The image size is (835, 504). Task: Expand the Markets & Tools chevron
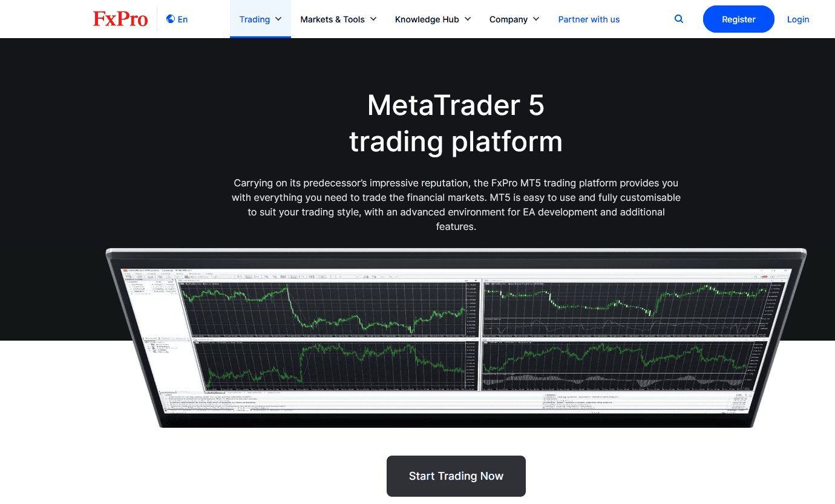373,19
